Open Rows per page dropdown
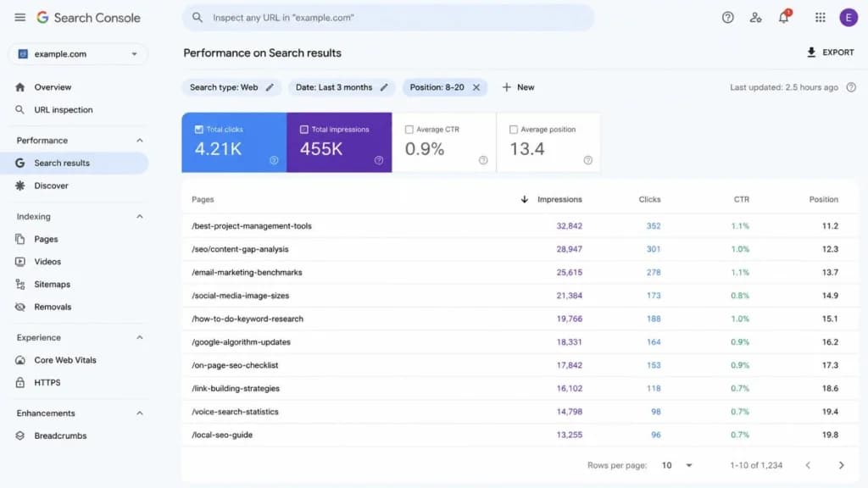Screen dimensions: 868x488 pos(676,465)
